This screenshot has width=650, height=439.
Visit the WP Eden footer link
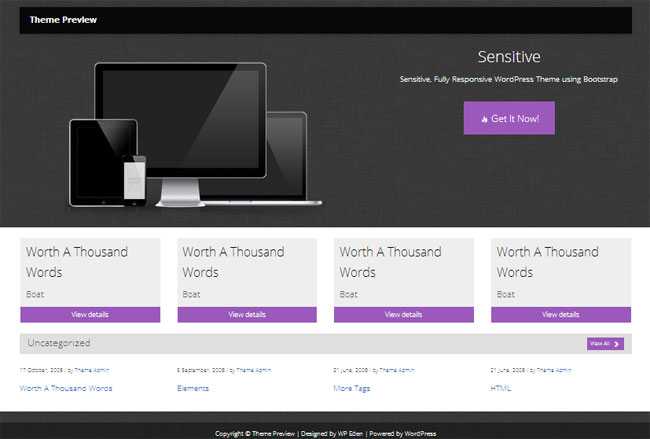coord(345,433)
